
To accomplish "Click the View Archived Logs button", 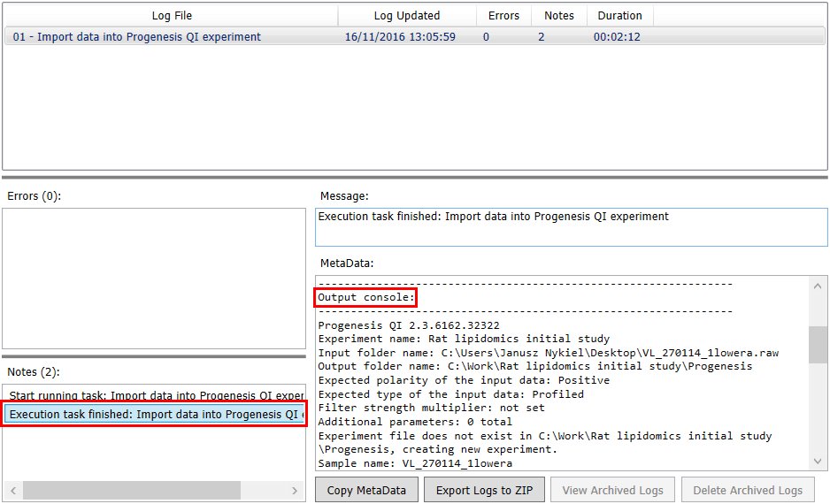I will pos(612,490).
